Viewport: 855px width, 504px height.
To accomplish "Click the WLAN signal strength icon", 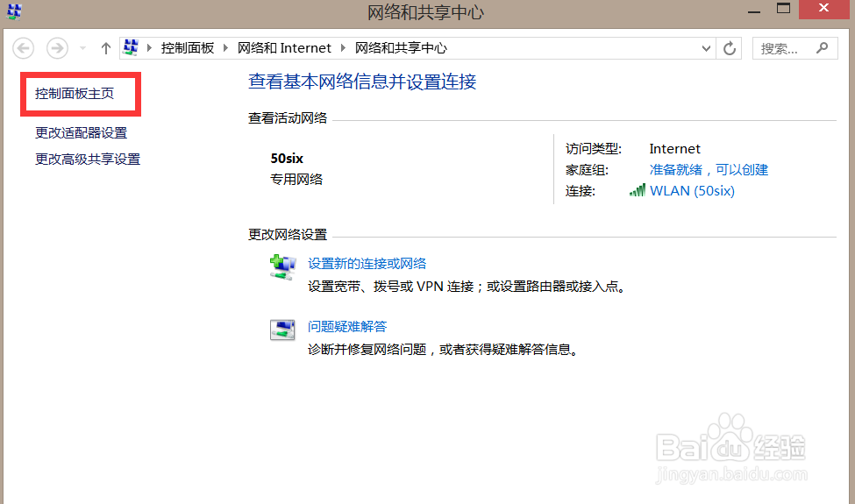I will click(637, 190).
